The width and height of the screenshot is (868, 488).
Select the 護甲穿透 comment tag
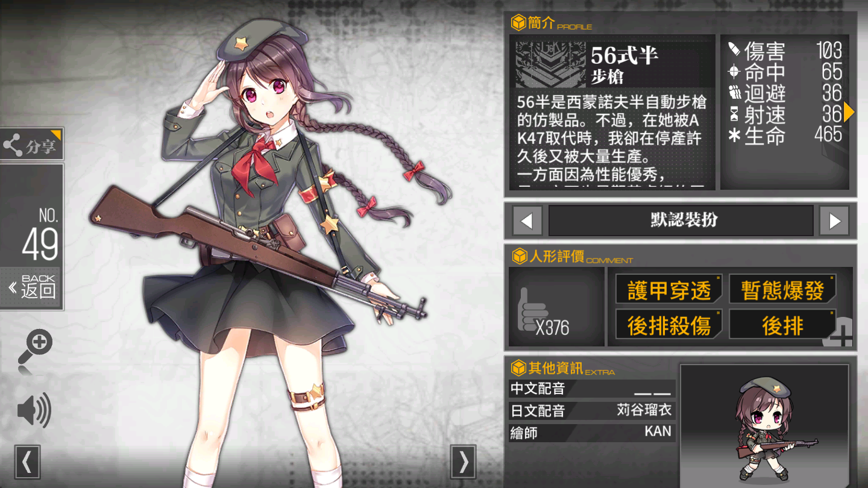coord(669,290)
